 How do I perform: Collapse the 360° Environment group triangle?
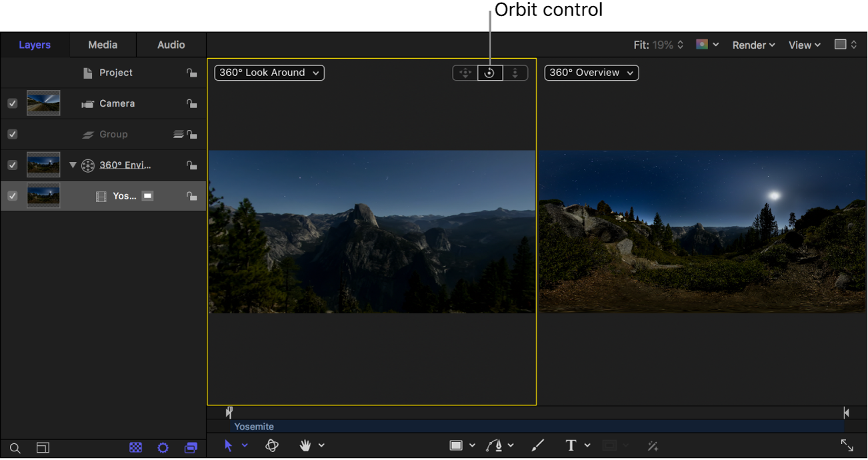[73, 165]
